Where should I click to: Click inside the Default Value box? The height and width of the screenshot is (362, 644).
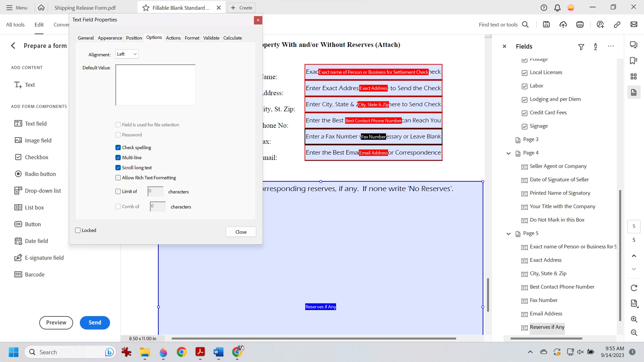pyautogui.click(x=155, y=85)
